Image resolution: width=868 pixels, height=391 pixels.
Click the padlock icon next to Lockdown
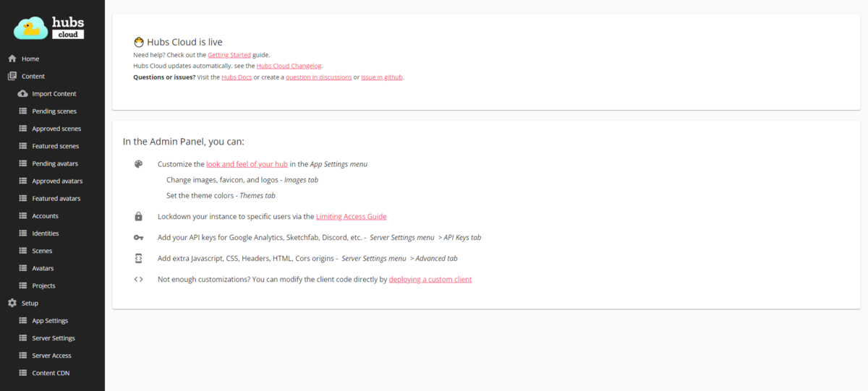[138, 216]
